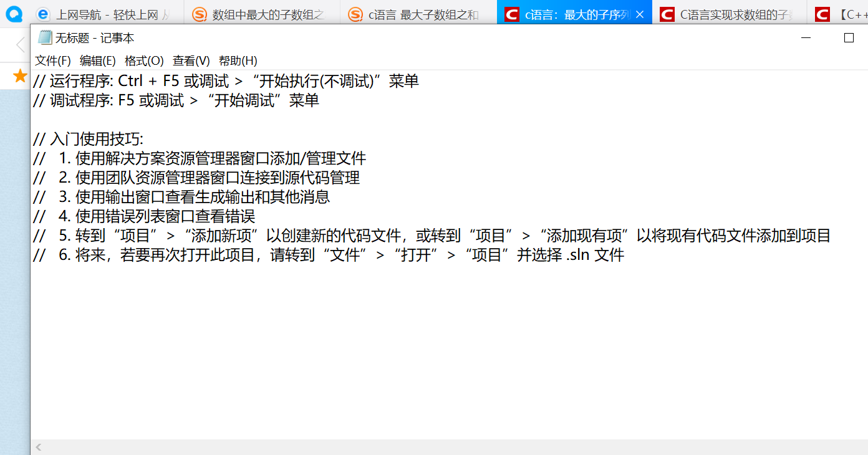Click the line 1. 使用解决方案资源管理器窗口添加/管理文件
Viewport: 868px width, 455px height.
coord(200,158)
